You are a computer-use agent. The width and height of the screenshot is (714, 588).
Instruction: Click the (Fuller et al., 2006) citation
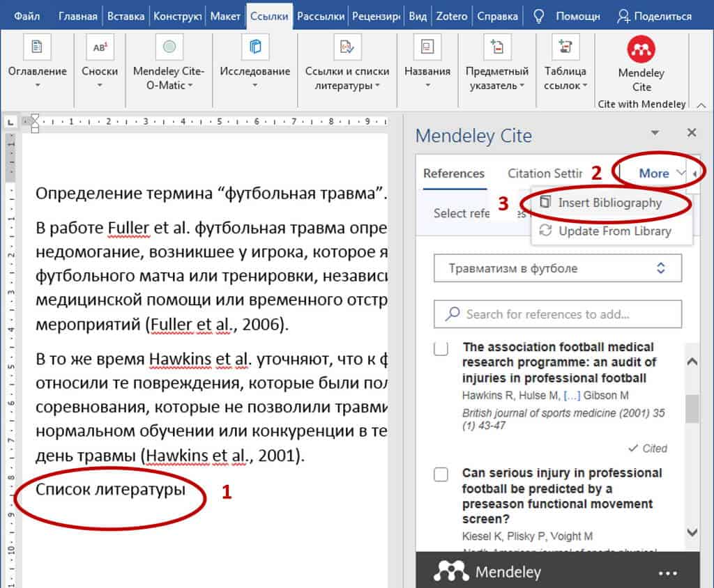tap(217, 325)
